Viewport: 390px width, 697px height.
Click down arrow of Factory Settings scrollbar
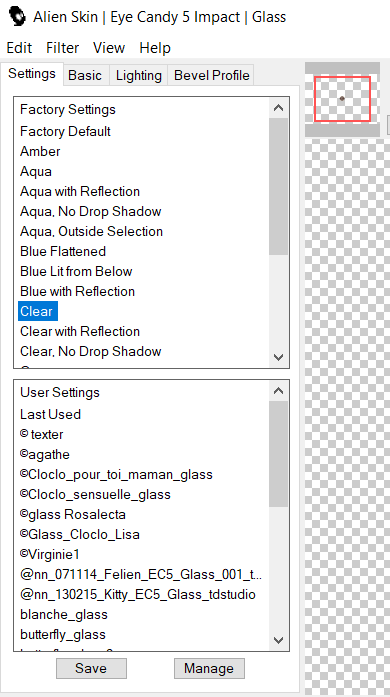tap(278, 357)
